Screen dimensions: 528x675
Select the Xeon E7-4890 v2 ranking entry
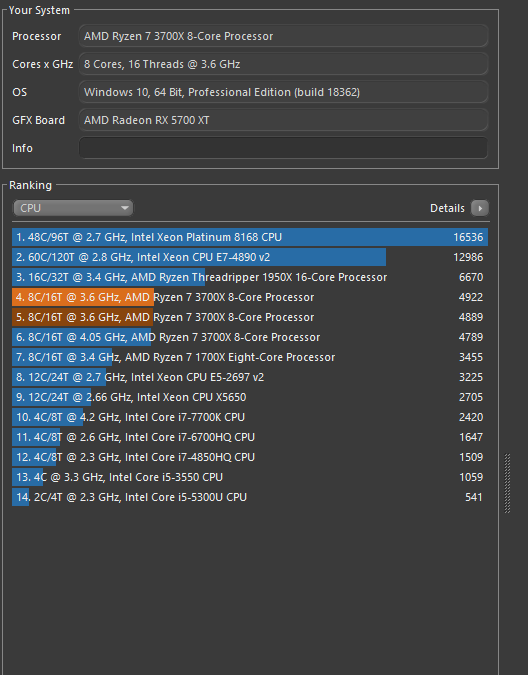(x=250, y=257)
